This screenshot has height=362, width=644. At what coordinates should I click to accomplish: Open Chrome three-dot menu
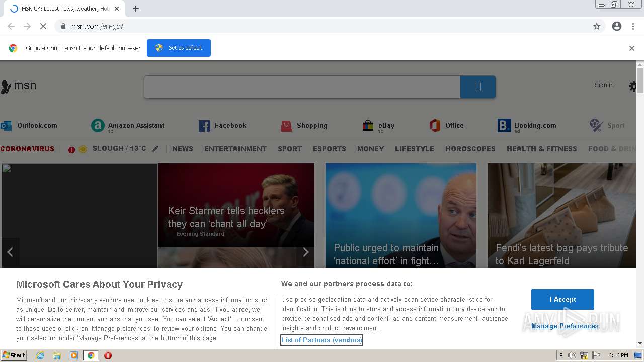pos(633,26)
